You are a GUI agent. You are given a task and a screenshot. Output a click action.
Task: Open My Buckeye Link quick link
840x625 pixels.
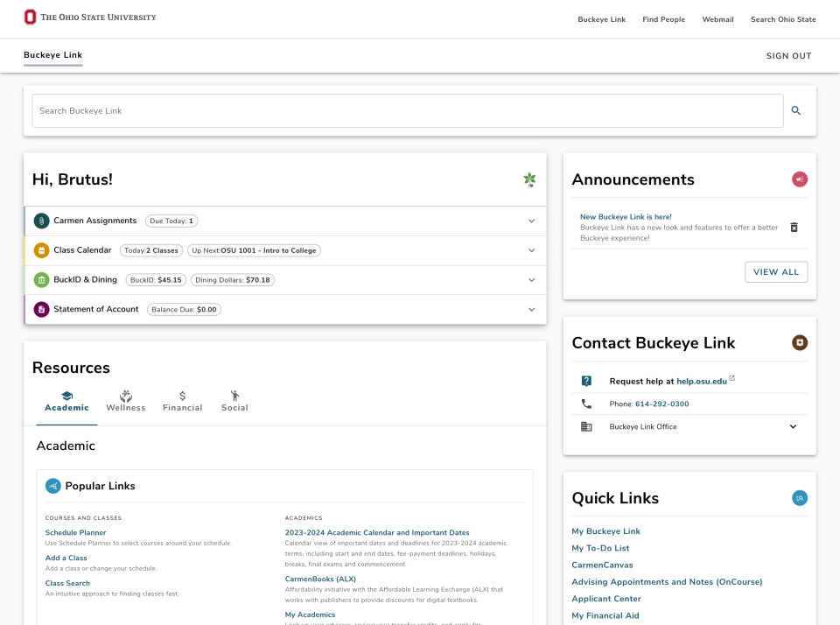(x=605, y=531)
